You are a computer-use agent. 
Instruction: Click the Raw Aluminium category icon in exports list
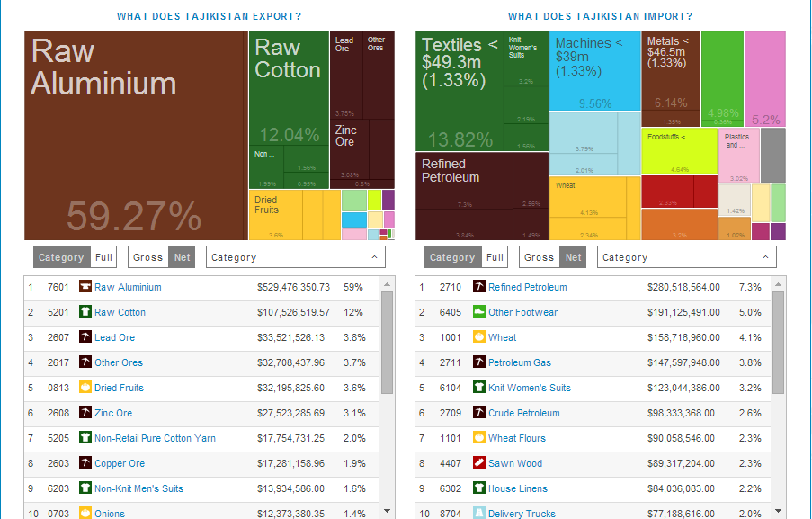(85, 288)
